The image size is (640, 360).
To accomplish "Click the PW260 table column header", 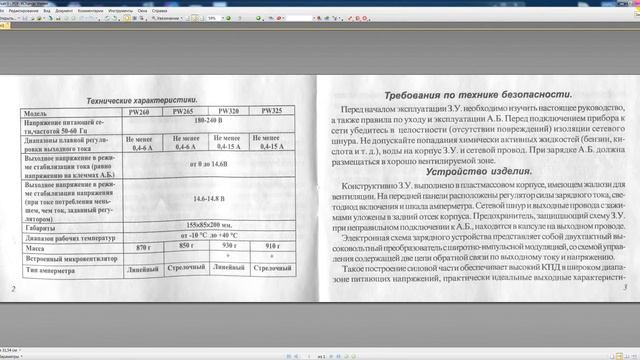I will click(139, 112).
